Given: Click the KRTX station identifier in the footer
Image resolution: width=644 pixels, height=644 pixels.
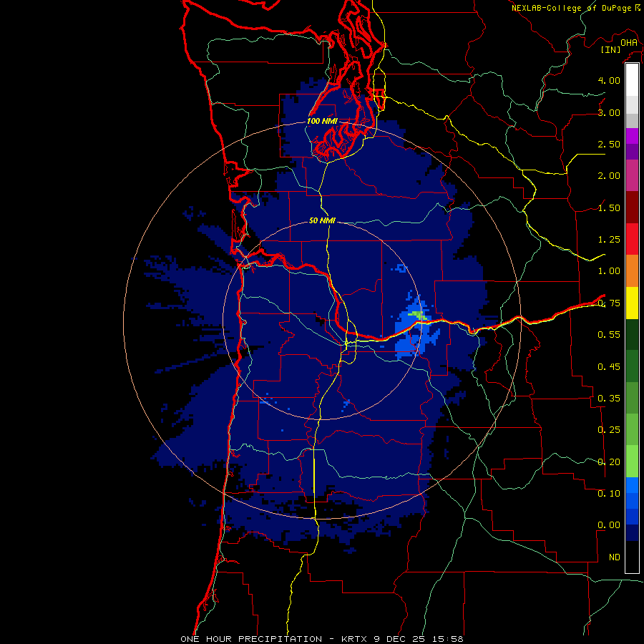Looking at the screenshot, I should click(x=355, y=639).
